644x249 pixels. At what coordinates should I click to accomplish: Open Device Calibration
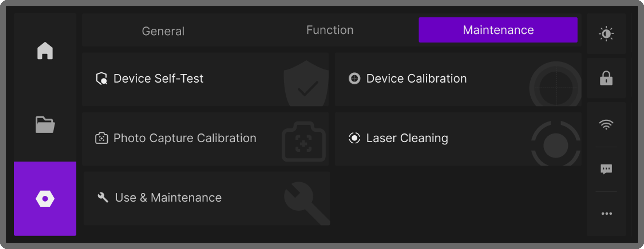[417, 78]
